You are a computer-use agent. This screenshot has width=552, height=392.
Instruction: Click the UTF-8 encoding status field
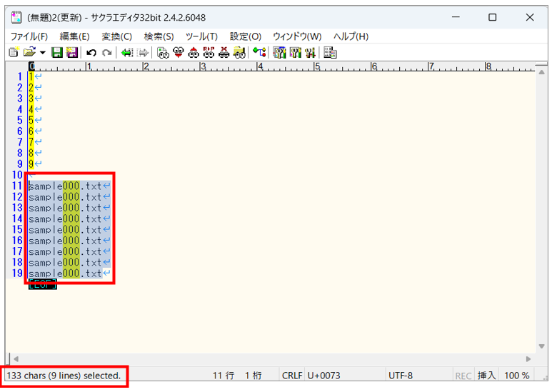pos(400,376)
